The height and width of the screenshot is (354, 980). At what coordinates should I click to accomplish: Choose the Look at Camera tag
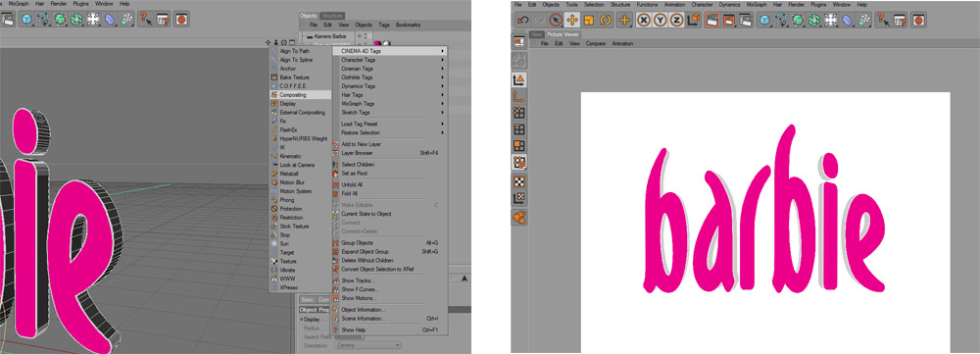click(x=301, y=165)
